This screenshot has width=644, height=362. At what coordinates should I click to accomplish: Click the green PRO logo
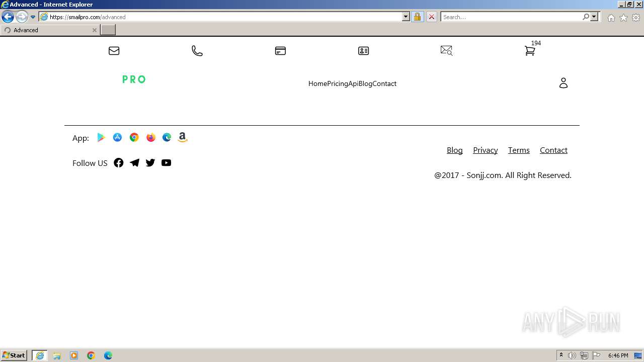tap(134, 79)
